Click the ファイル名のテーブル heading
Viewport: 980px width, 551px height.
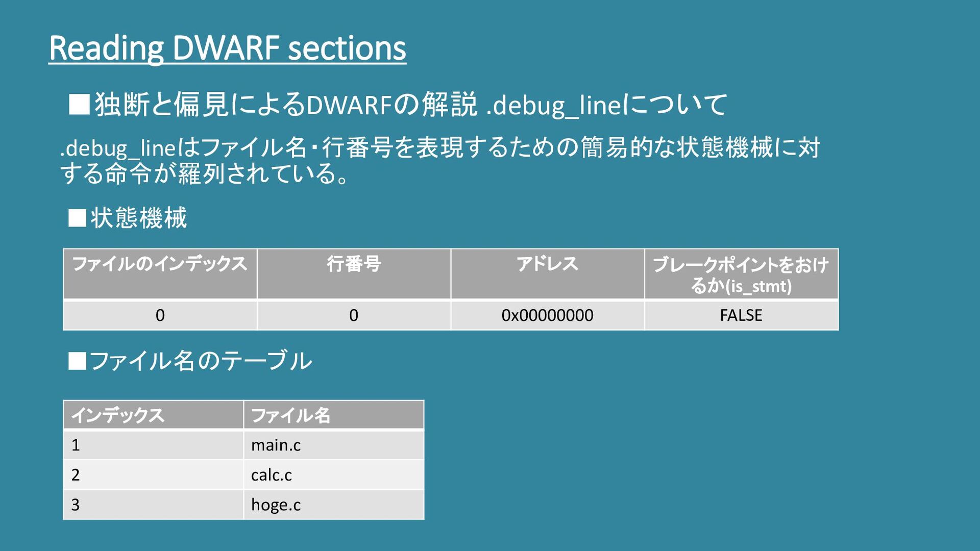pos(191,361)
